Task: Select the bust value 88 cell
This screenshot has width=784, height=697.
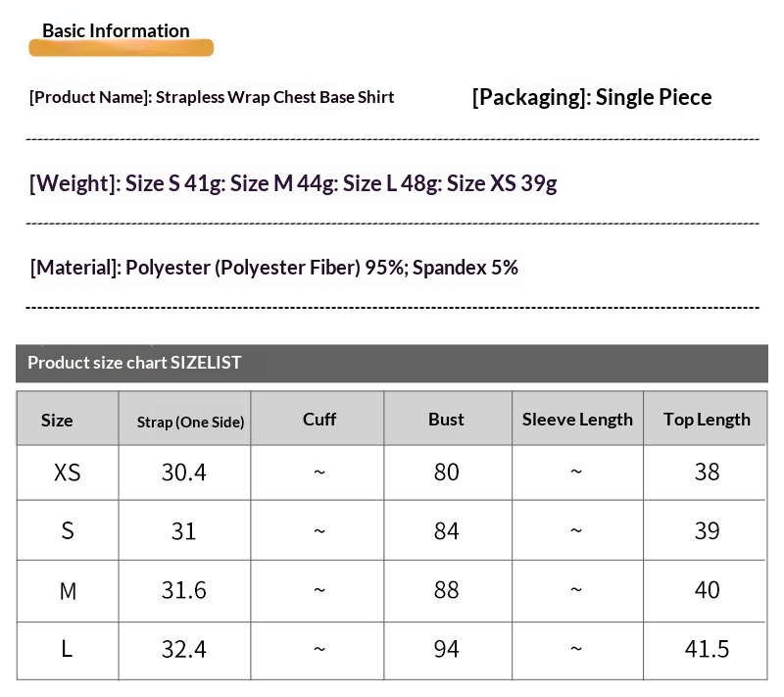Action: [x=446, y=590]
